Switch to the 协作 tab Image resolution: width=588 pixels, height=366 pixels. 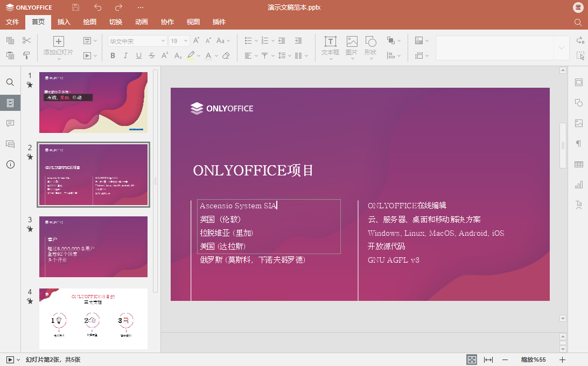pos(167,22)
